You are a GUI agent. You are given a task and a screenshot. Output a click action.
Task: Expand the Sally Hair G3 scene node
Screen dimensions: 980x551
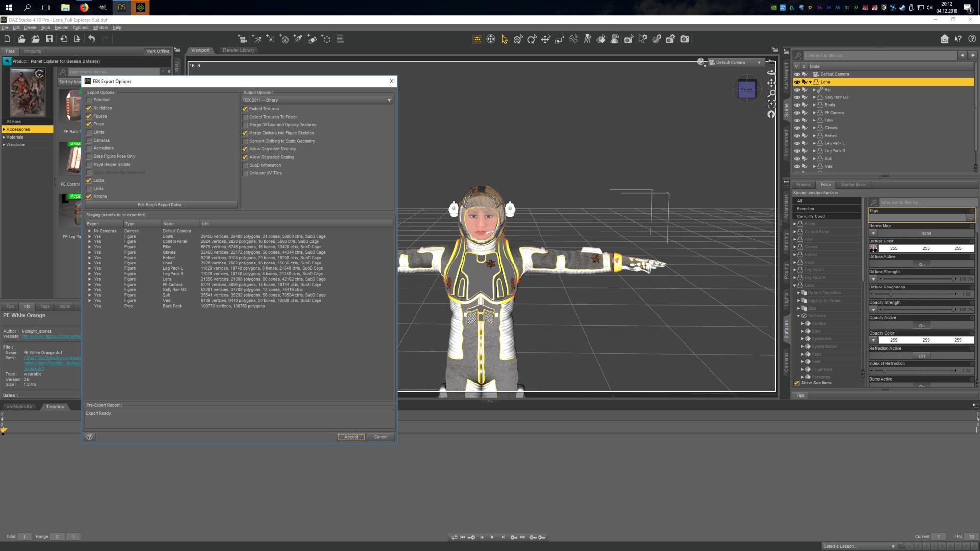click(814, 97)
